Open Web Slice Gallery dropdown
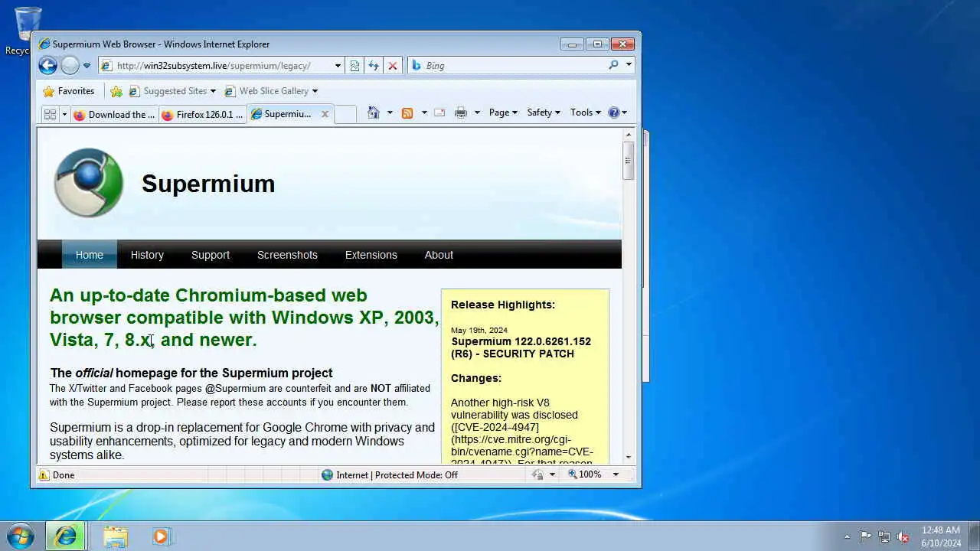 [271, 91]
